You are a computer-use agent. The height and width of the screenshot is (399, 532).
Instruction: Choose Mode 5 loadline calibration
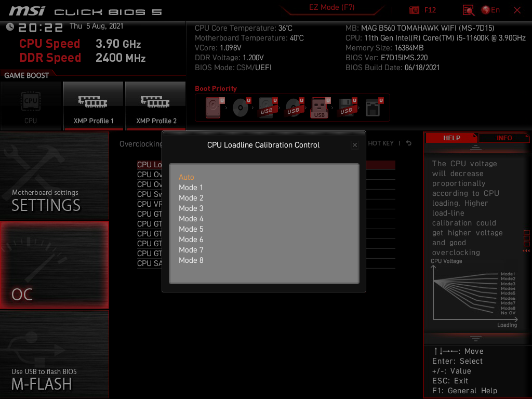191,229
